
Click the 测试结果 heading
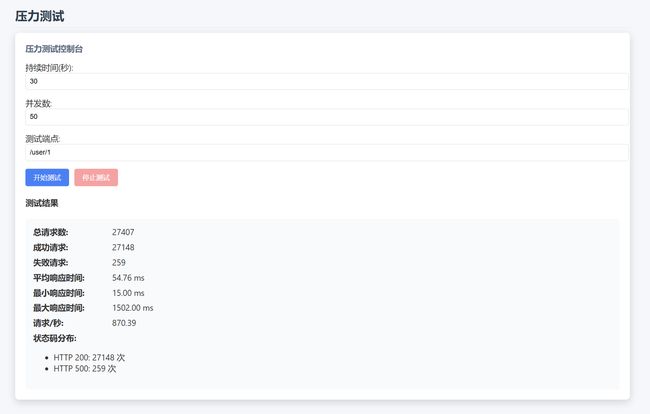[42, 203]
